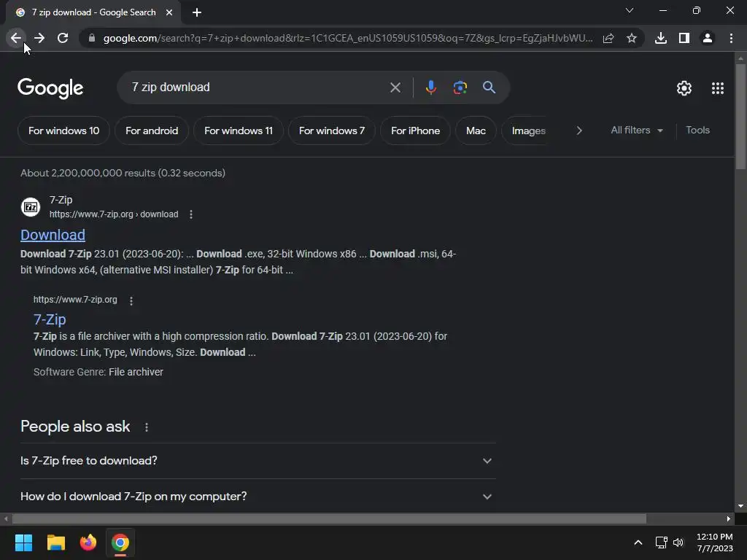This screenshot has height=560, width=747.
Task: Open File Explorer from taskbar
Action: pos(55,542)
